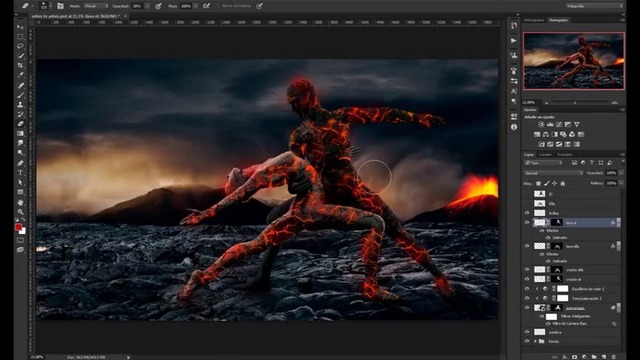This screenshot has width=640, height=360.
Task: Click the Levels adjustment icon
Action: tap(550, 124)
